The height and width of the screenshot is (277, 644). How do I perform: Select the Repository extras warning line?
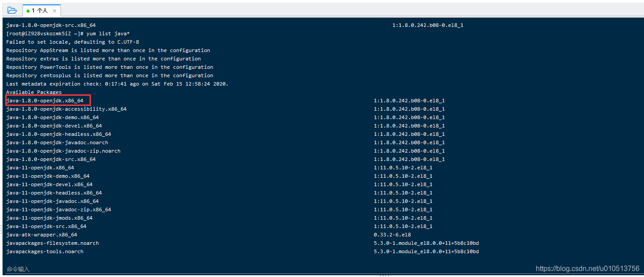tap(103, 59)
